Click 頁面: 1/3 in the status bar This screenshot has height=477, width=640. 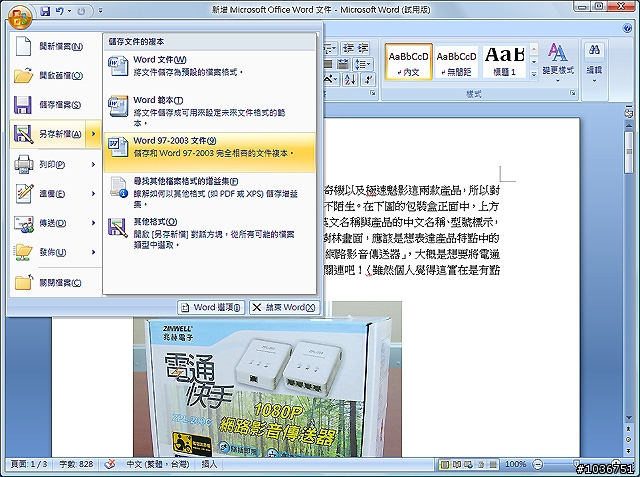(x=29, y=464)
